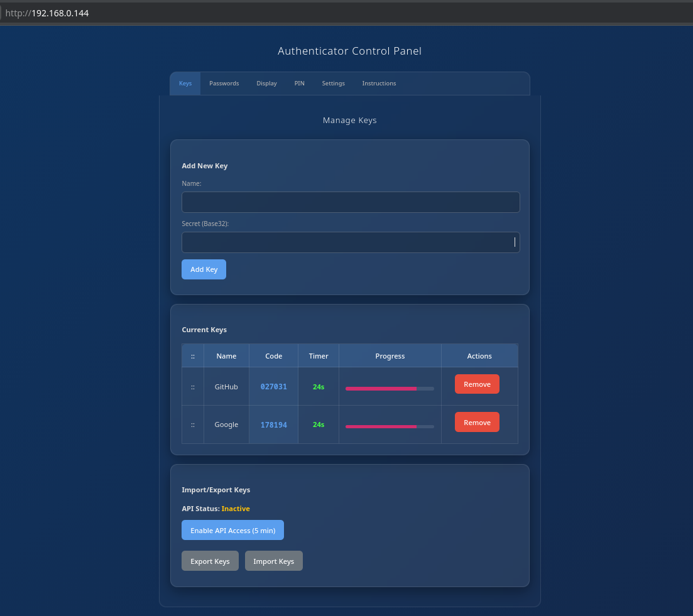Click the Export Keys button
The width and height of the screenshot is (693, 616).
(210, 561)
